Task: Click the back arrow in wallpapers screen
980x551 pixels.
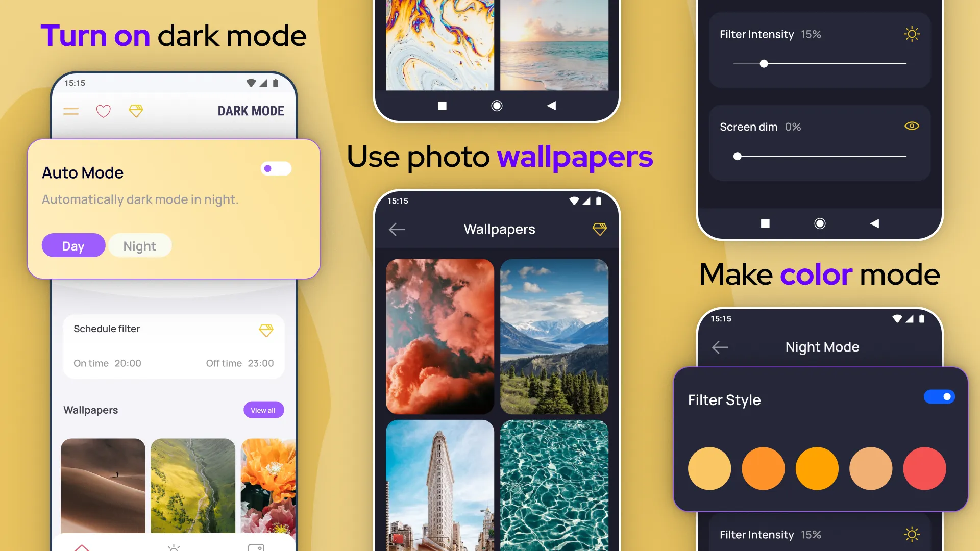Action: tap(397, 229)
